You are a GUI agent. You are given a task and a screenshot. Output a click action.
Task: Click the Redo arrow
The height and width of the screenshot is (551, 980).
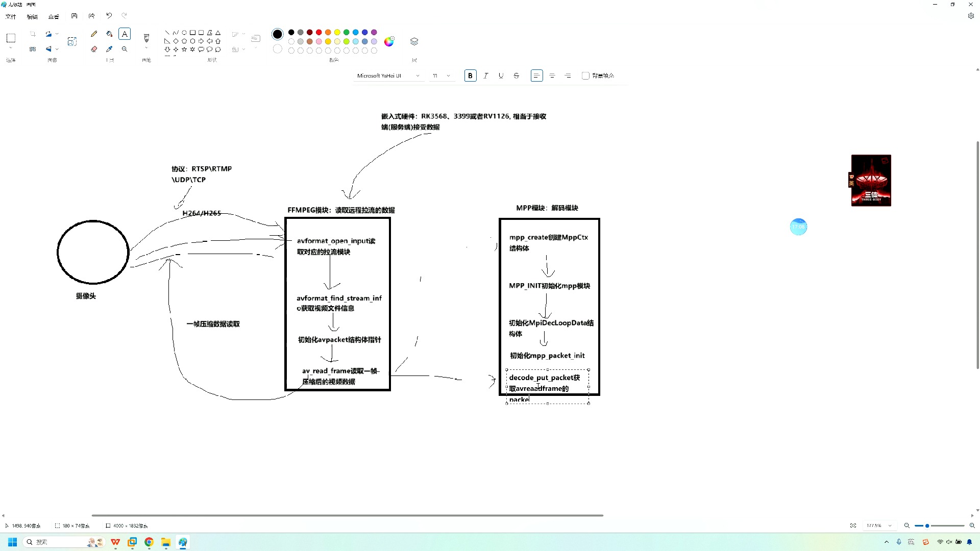click(124, 16)
